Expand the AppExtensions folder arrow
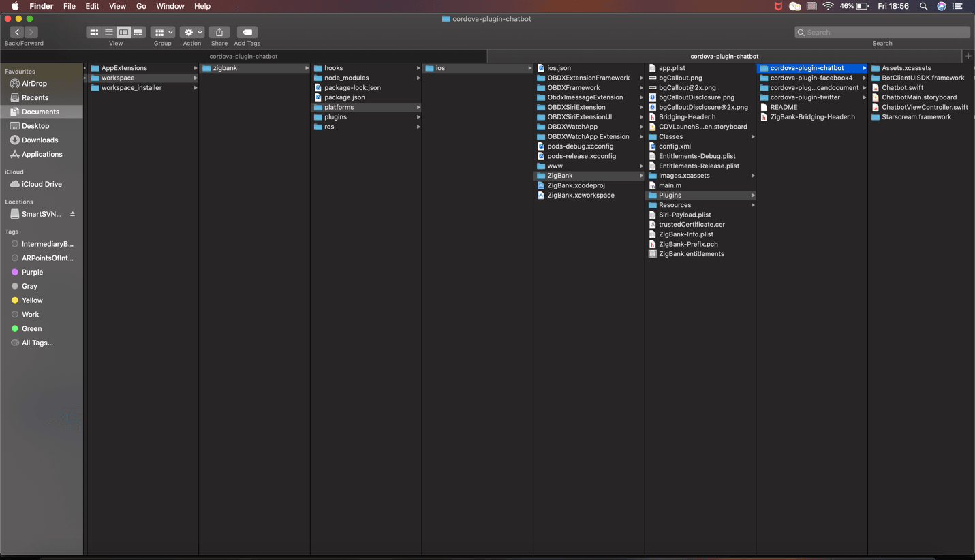This screenshot has height=560, width=975. 196,68
